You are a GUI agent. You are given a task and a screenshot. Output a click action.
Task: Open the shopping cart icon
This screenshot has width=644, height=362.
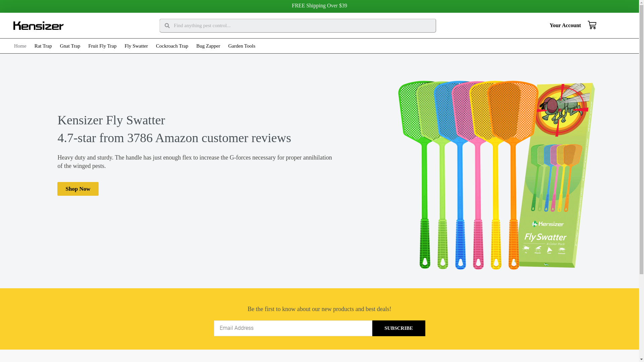click(592, 25)
